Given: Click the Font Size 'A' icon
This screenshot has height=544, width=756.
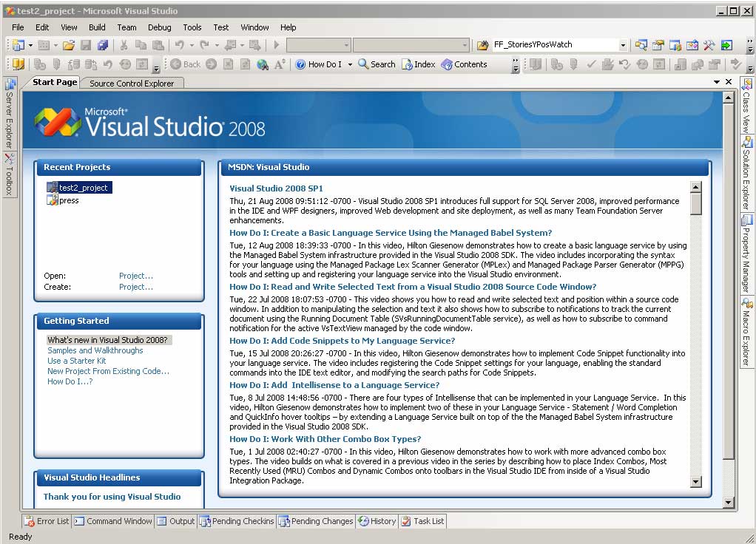Looking at the screenshot, I should [x=280, y=64].
